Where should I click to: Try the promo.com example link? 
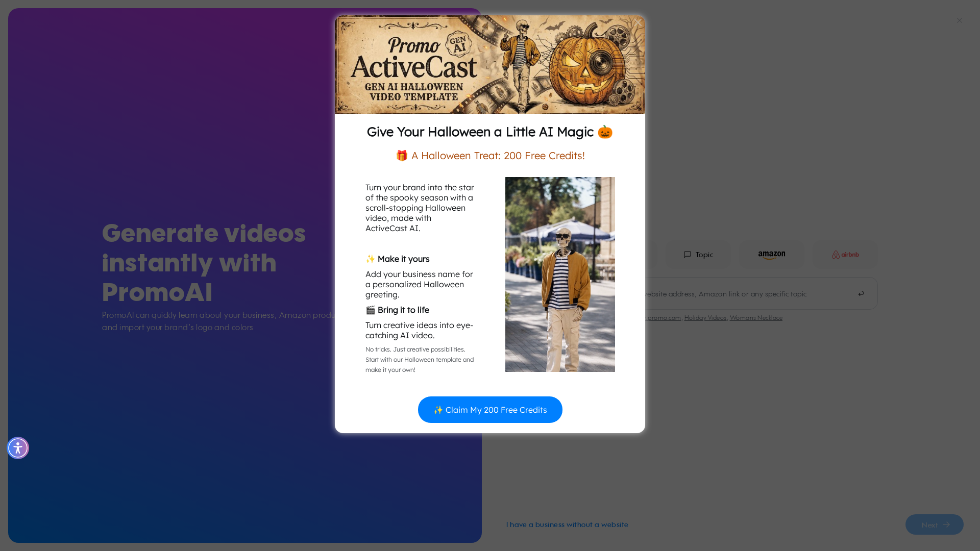tap(664, 318)
